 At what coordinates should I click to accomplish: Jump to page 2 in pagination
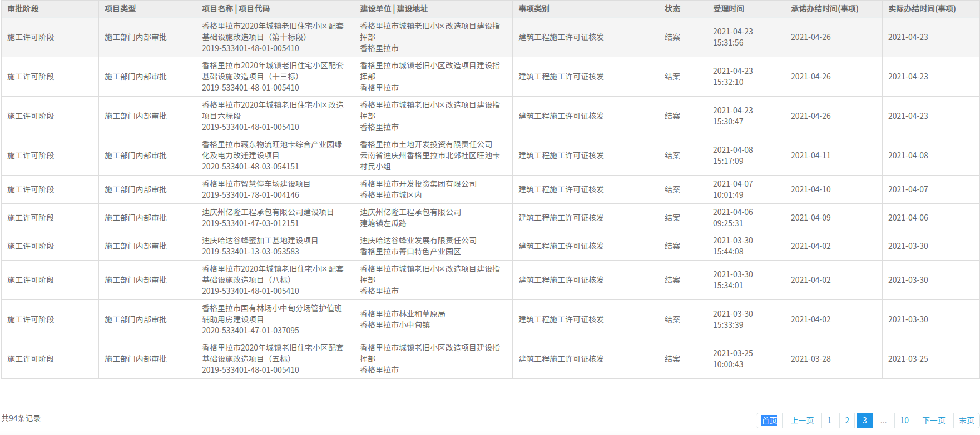847,421
